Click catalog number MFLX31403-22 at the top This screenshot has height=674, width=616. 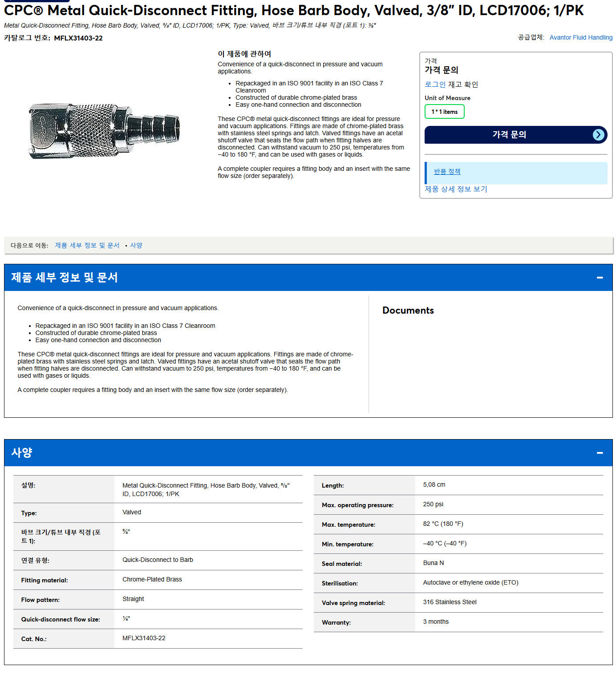click(x=78, y=38)
